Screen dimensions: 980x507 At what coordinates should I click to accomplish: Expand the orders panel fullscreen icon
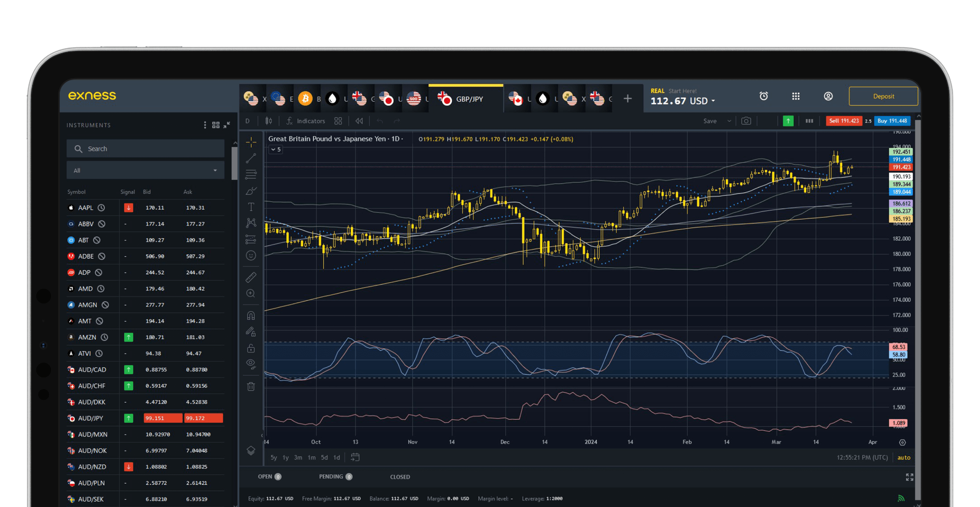click(909, 477)
